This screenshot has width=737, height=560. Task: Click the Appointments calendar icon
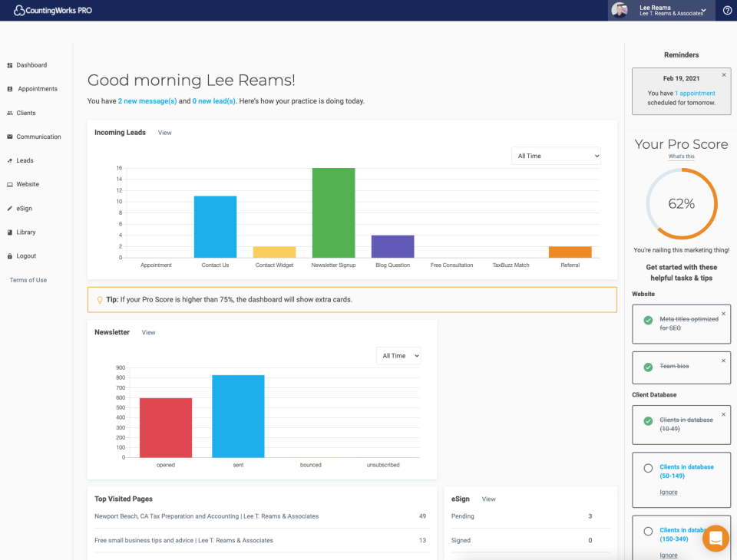click(9, 89)
